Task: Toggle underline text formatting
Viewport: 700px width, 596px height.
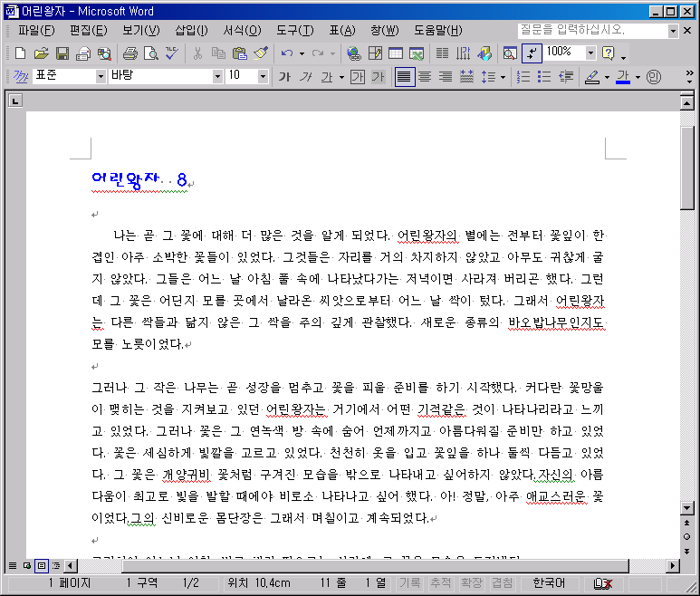Action: pyautogui.click(x=327, y=77)
